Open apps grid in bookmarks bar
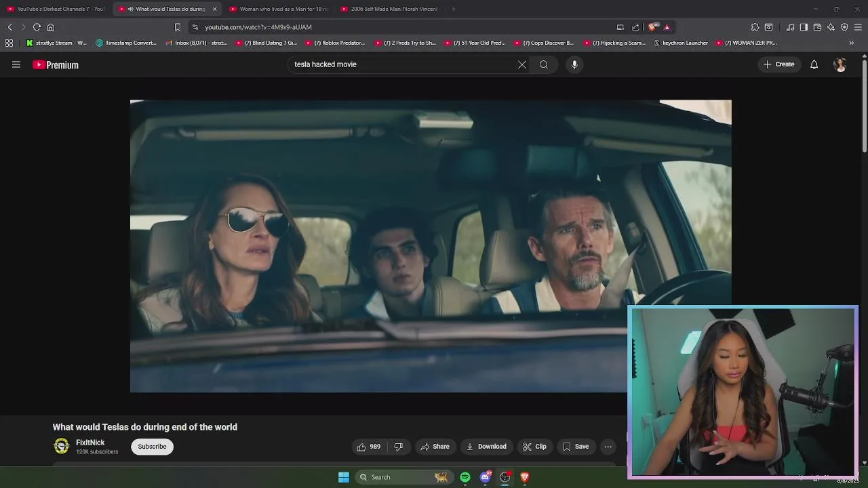Viewport: 868px width, 488px height. pyautogui.click(x=9, y=43)
